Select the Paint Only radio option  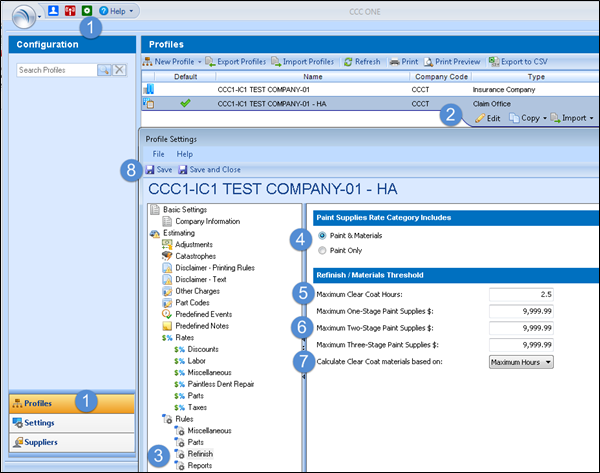click(321, 251)
